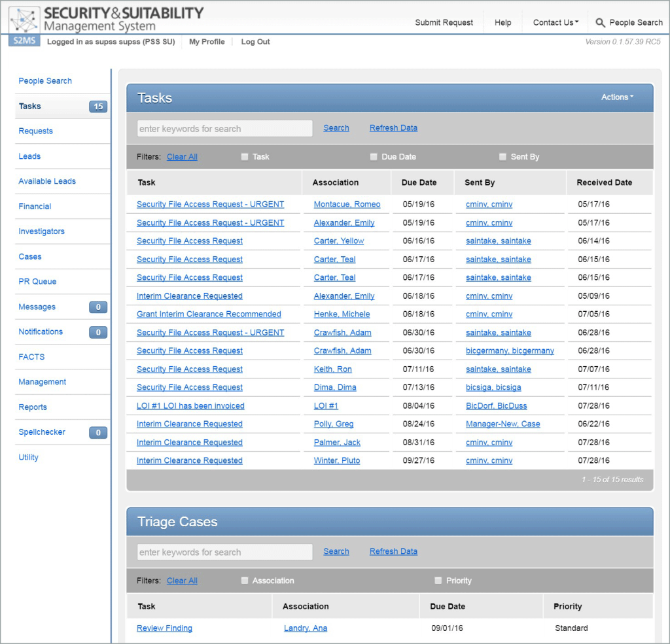Check the Sent By filter checkbox

pyautogui.click(x=502, y=157)
